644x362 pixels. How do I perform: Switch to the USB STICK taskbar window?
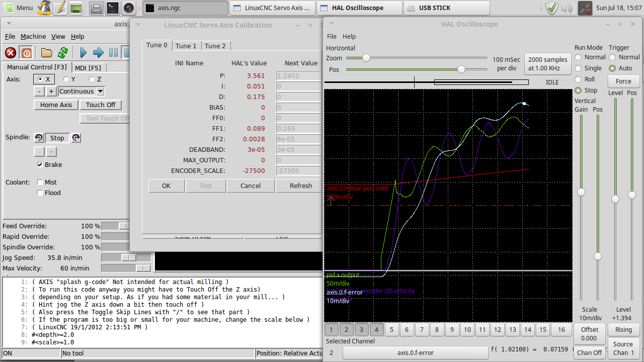447,8
